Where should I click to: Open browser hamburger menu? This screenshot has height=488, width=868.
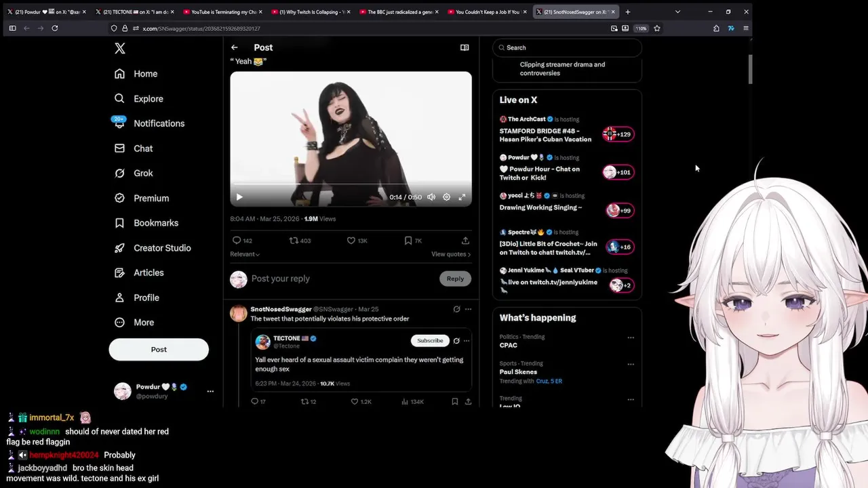[746, 28]
